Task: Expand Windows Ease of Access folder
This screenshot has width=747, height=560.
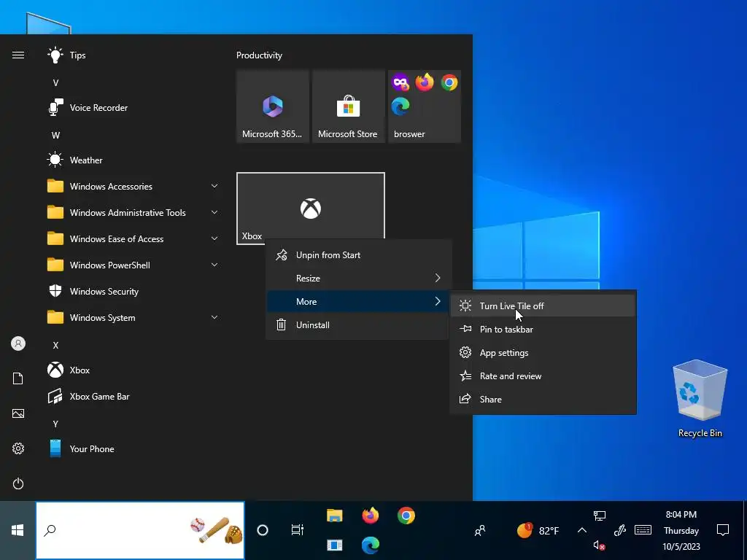Action: point(133,238)
